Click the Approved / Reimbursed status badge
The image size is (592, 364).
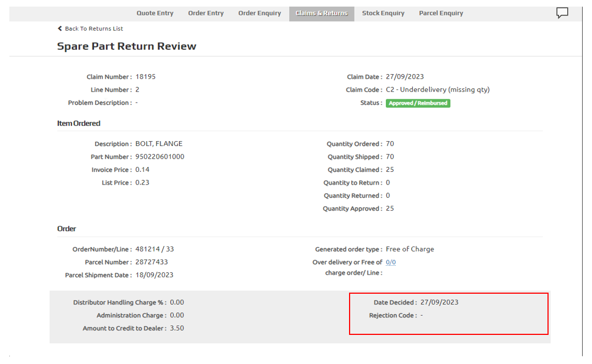click(x=418, y=103)
